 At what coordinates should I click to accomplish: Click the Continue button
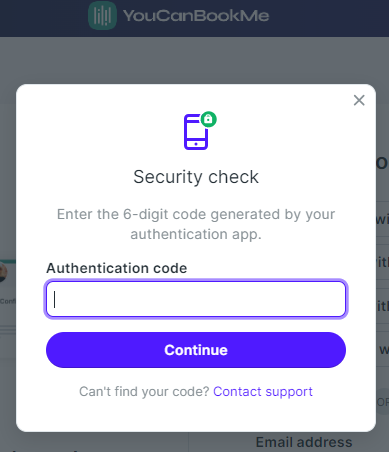[196, 350]
